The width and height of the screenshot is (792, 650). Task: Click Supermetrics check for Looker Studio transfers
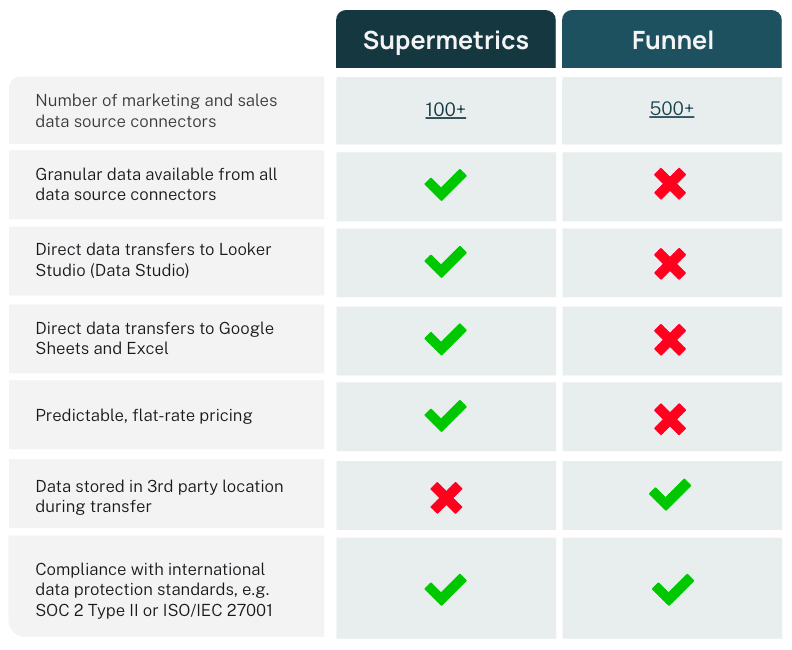(x=445, y=261)
